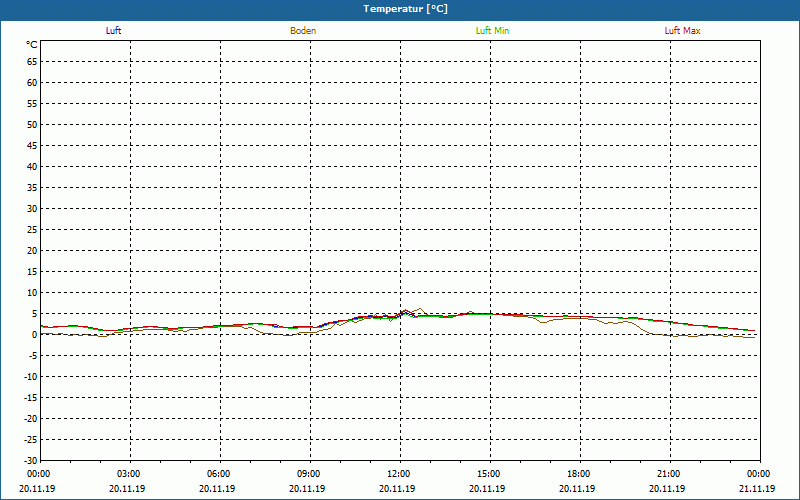Click the -30 value on the temperature axis

tap(30, 460)
